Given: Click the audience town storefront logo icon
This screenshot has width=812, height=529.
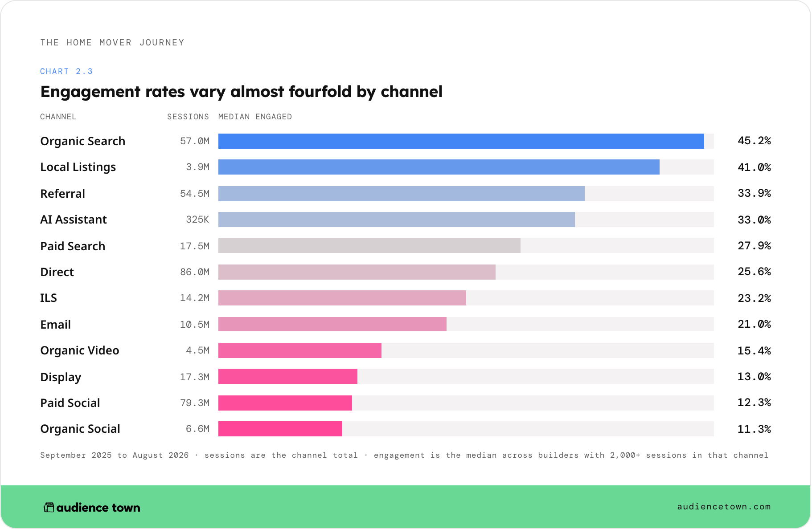Looking at the screenshot, I should (49, 507).
